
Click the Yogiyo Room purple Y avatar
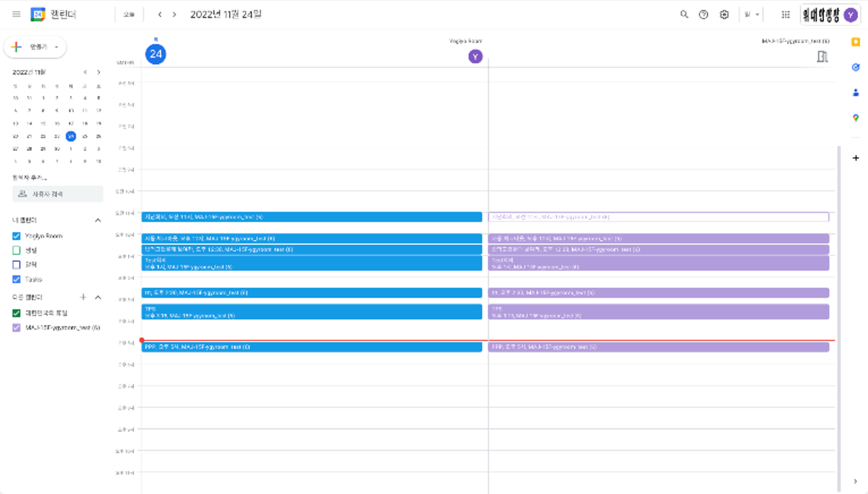click(475, 57)
